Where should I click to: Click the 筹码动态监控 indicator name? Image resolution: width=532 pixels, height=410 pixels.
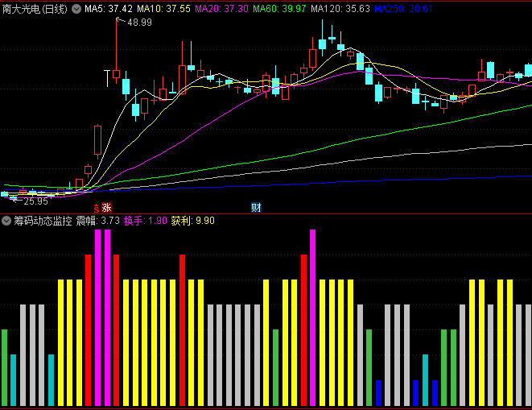43,221
